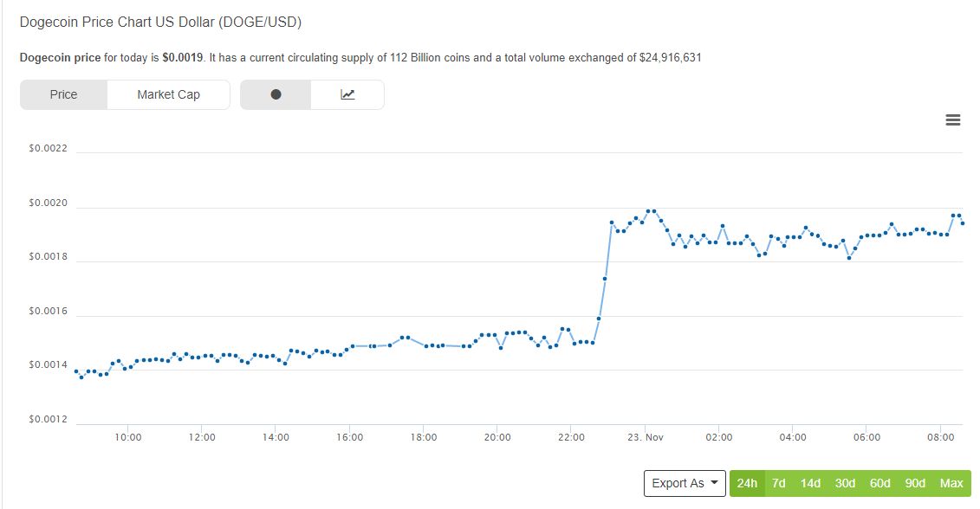Select the 90d time range
Image resolution: width=980 pixels, height=509 pixels.
(x=915, y=483)
